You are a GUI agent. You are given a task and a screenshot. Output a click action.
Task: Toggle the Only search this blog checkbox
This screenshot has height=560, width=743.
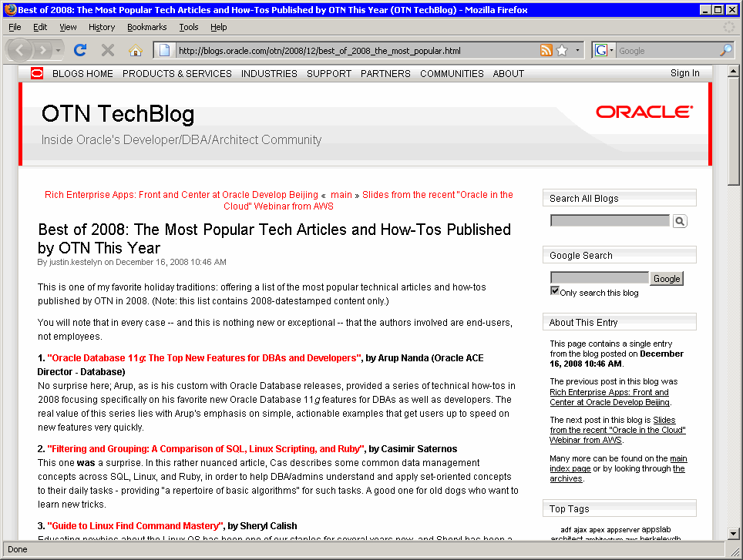pos(554,290)
